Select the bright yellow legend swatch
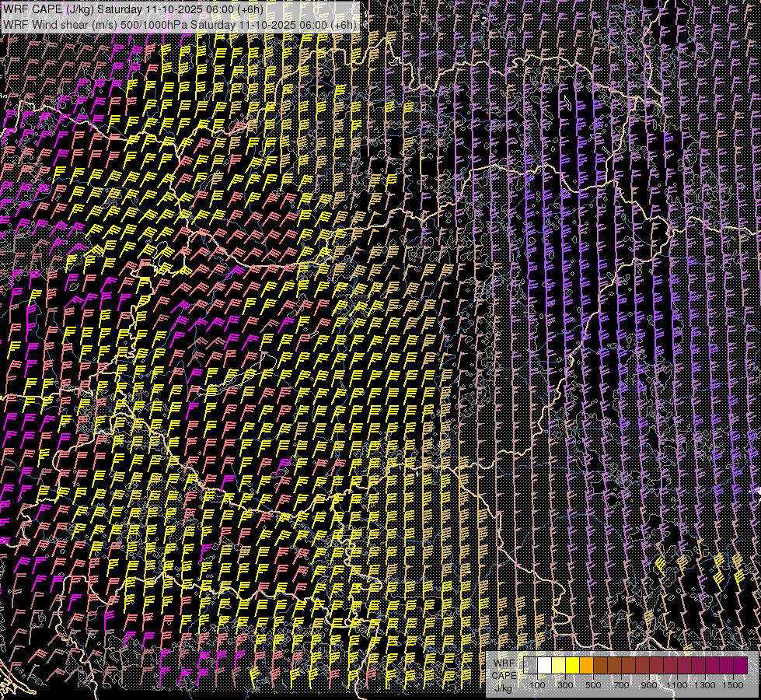This screenshot has height=700, width=761. (573, 666)
